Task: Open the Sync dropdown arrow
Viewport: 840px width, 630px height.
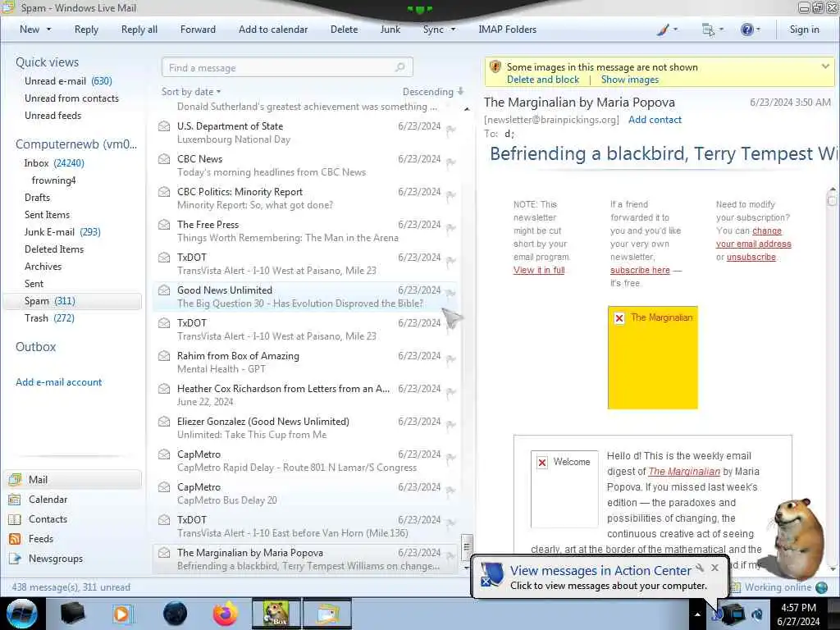Action: pyautogui.click(x=453, y=30)
